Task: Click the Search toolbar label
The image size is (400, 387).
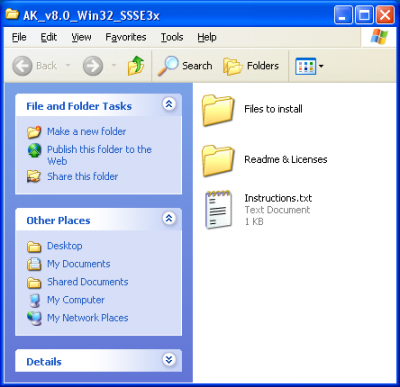Action: coord(197,66)
